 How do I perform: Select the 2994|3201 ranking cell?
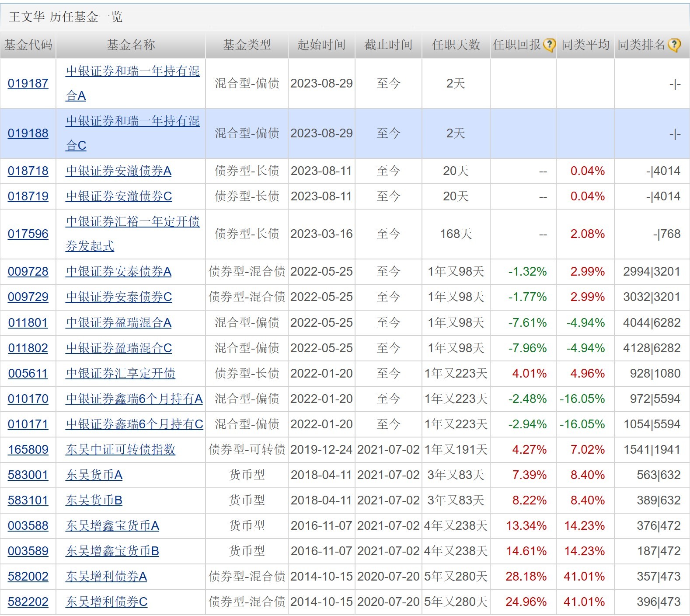pos(652,271)
